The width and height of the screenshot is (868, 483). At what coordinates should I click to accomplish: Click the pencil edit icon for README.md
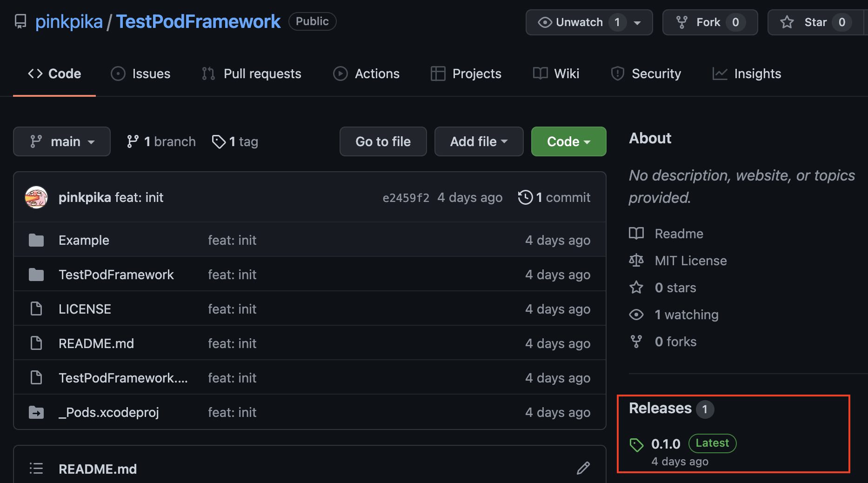pyautogui.click(x=583, y=468)
